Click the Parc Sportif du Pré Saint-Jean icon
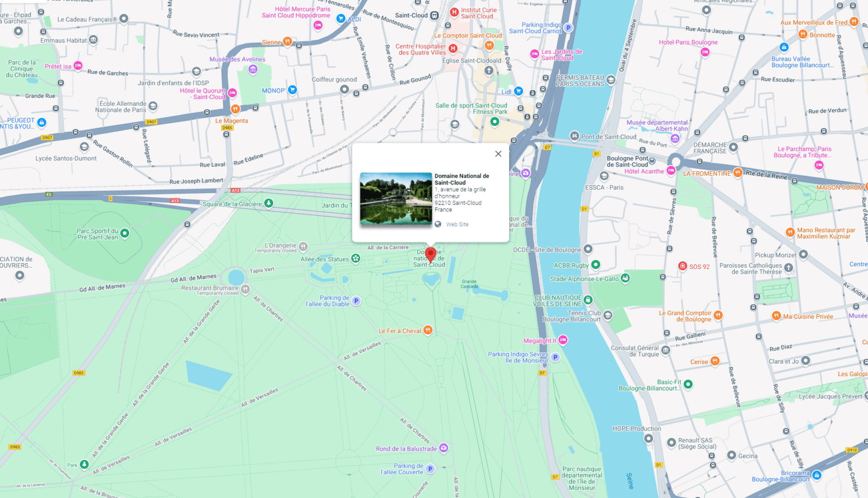This screenshot has width=868, height=498. tap(124, 233)
